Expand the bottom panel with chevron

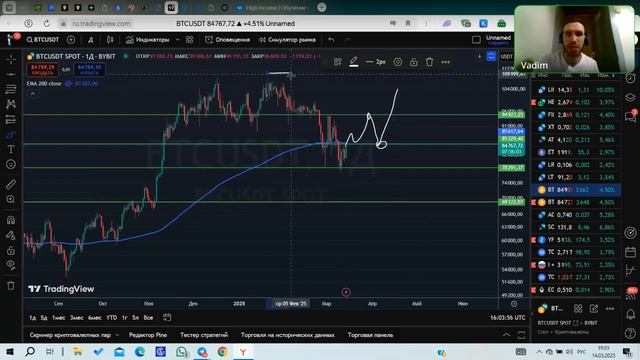click(506, 335)
